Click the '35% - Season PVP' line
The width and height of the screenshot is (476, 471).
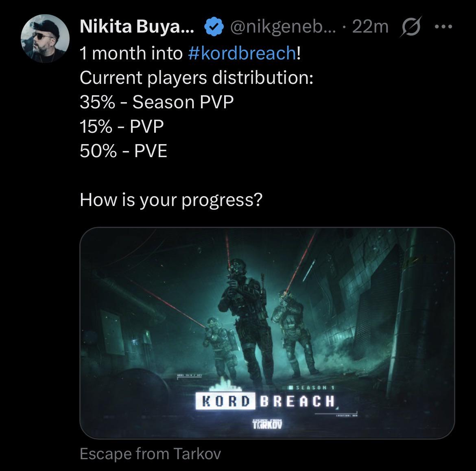(157, 102)
